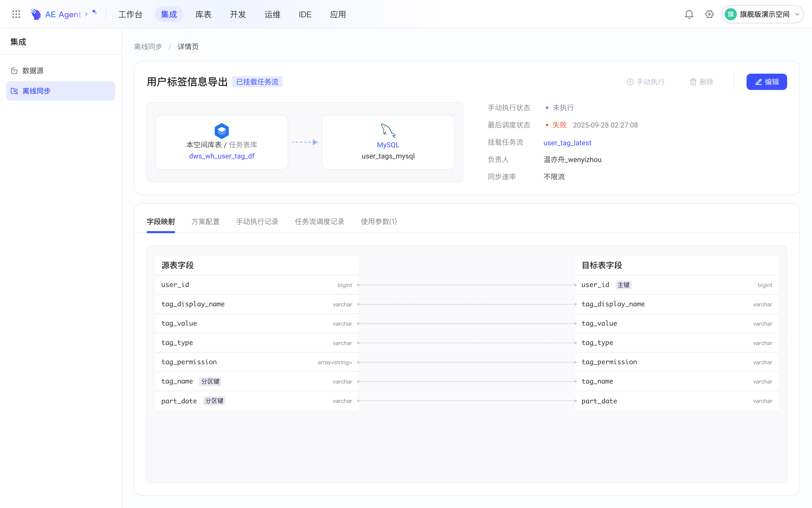Switch to the 使用参数(1) tab
Image resolution: width=812 pixels, height=508 pixels.
(379, 221)
